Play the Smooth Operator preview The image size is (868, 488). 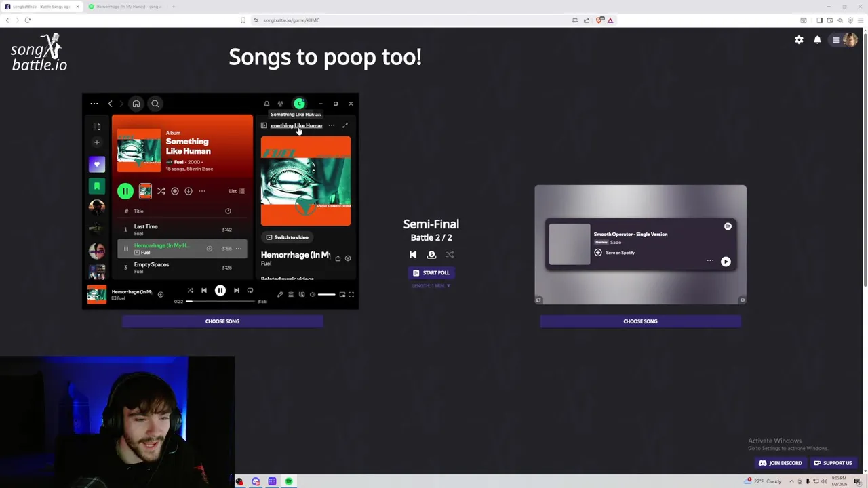726,262
